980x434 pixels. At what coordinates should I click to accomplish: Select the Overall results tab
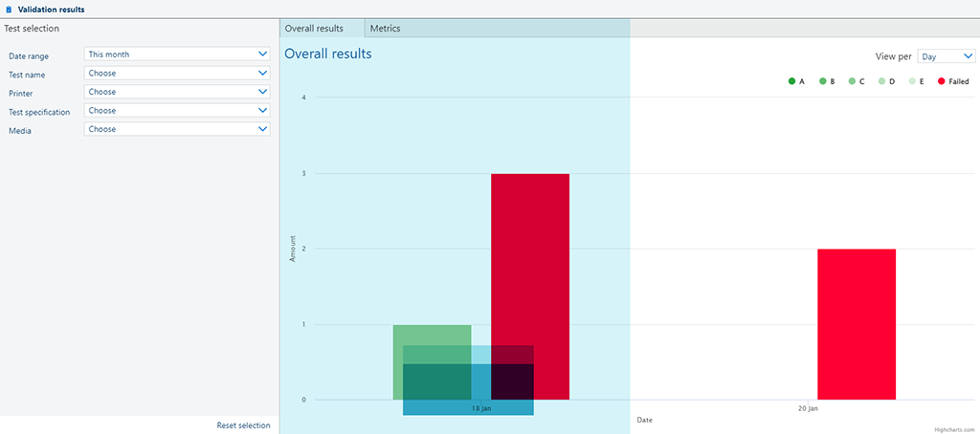[314, 29]
